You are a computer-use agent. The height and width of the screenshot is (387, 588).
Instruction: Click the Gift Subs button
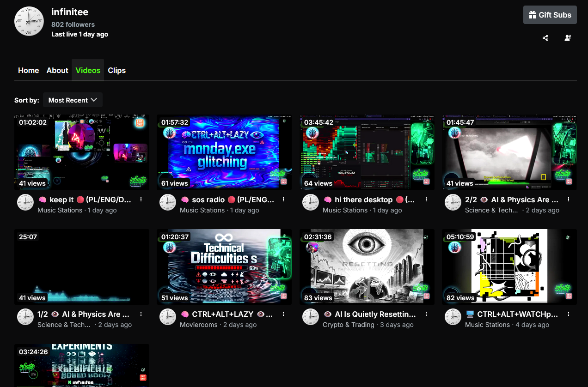(x=550, y=15)
